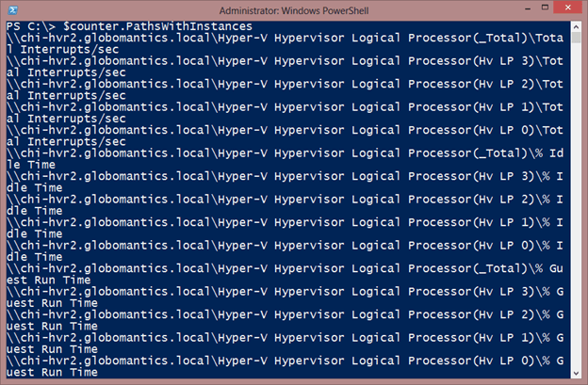Select the Hv LP 3 % Idle Time path line

click(285, 182)
